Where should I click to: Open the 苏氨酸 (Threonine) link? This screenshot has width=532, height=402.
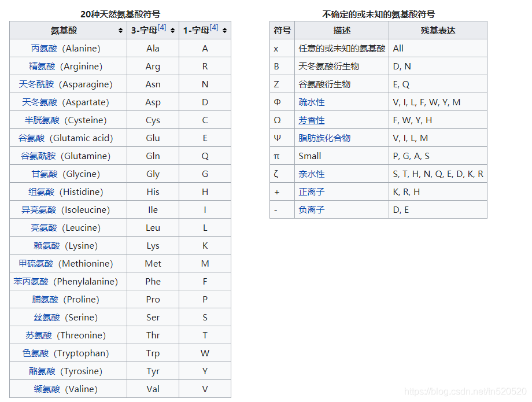pyautogui.click(x=39, y=335)
